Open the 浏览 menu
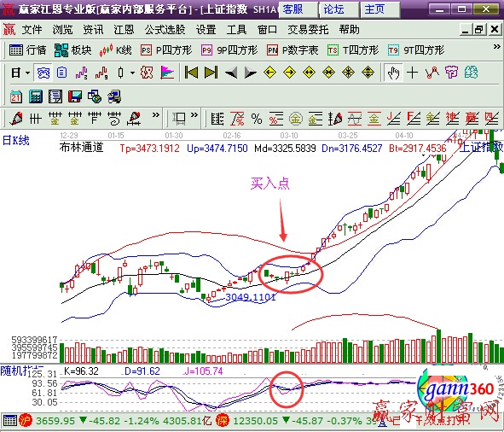 (62, 30)
